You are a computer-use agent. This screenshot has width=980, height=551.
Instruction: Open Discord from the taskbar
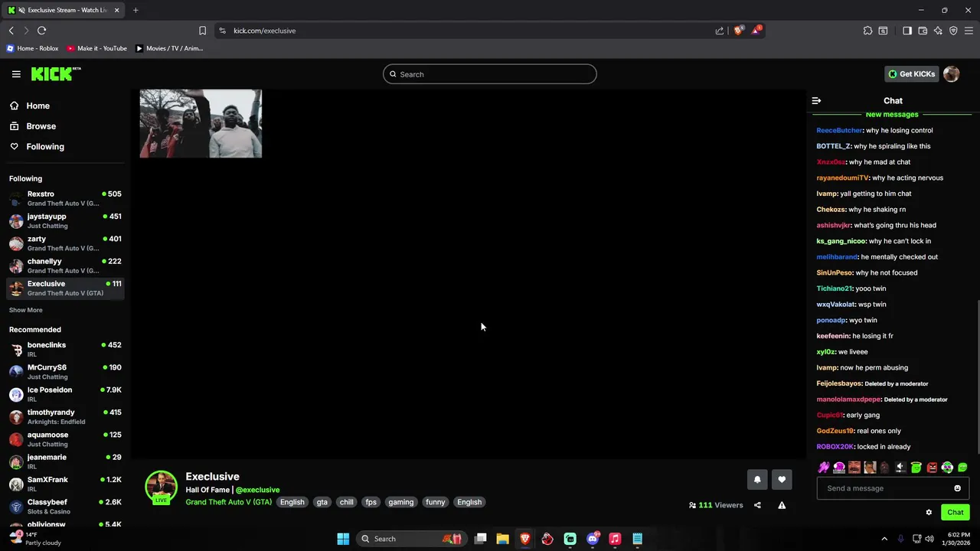pos(593,539)
